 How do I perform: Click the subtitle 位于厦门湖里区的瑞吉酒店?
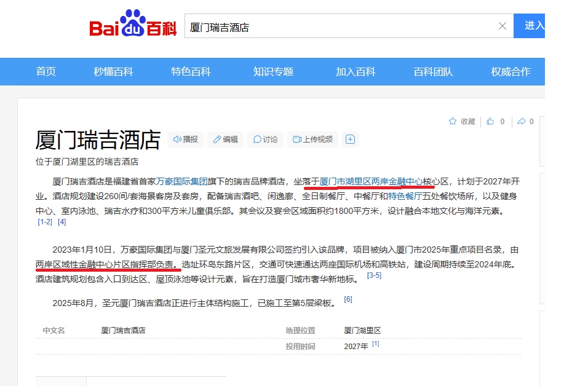pos(87,162)
